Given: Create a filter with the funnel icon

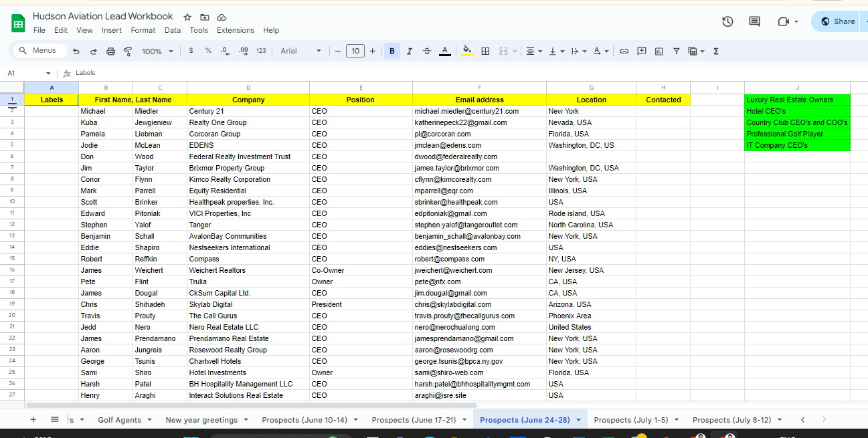Looking at the screenshot, I should point(676,51).
